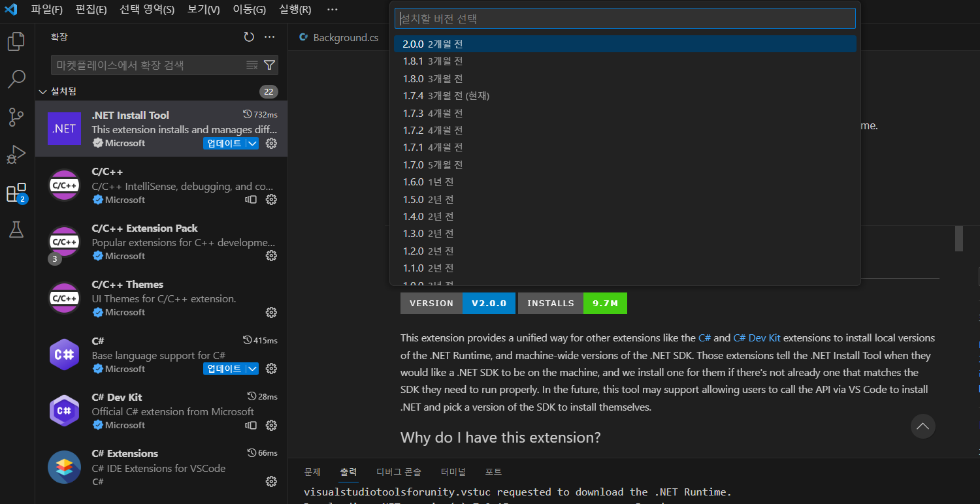Open the Extensions view icon
The image size is (980, 504).
pos(16,193)
